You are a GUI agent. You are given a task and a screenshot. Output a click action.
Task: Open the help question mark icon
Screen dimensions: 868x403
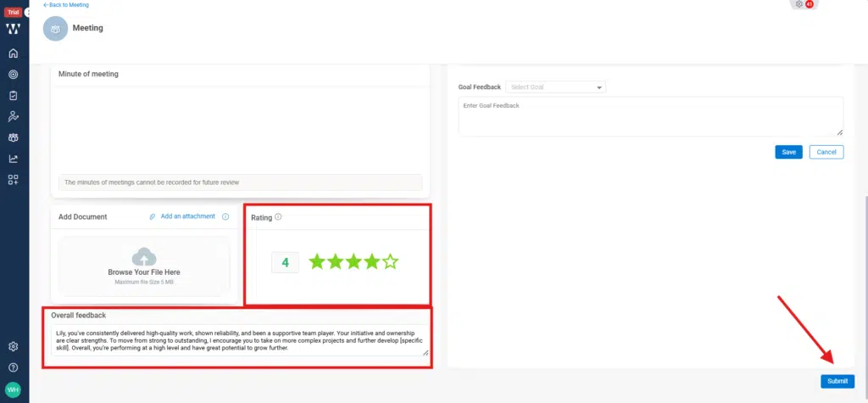tap(13, 367)
